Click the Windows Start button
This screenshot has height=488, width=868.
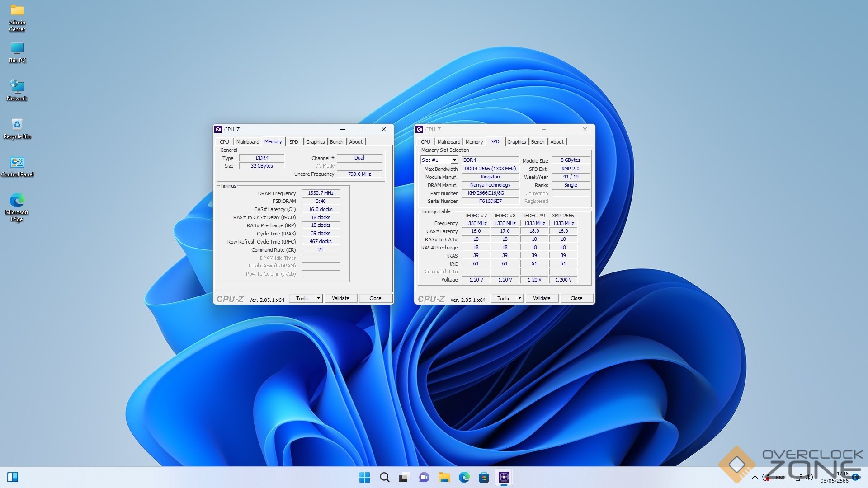click(364, 477)
